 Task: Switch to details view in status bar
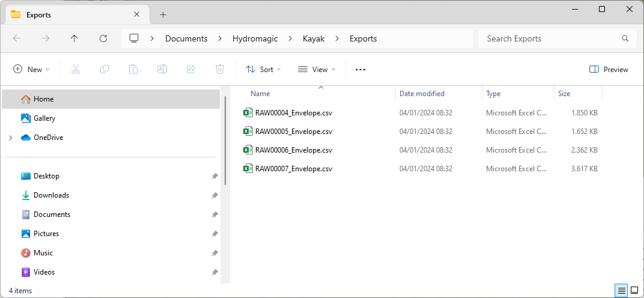point(622,290)
